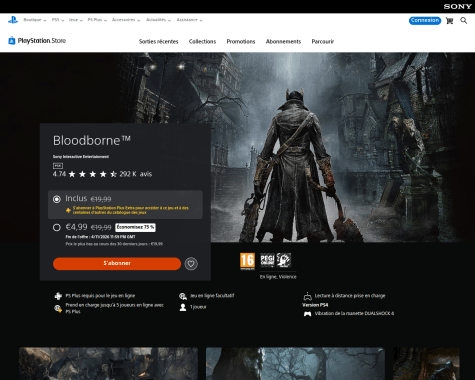Expand the PS Plus dropdown menu
The height and width of the screenshot is (380, 475).
coord(97,20)
